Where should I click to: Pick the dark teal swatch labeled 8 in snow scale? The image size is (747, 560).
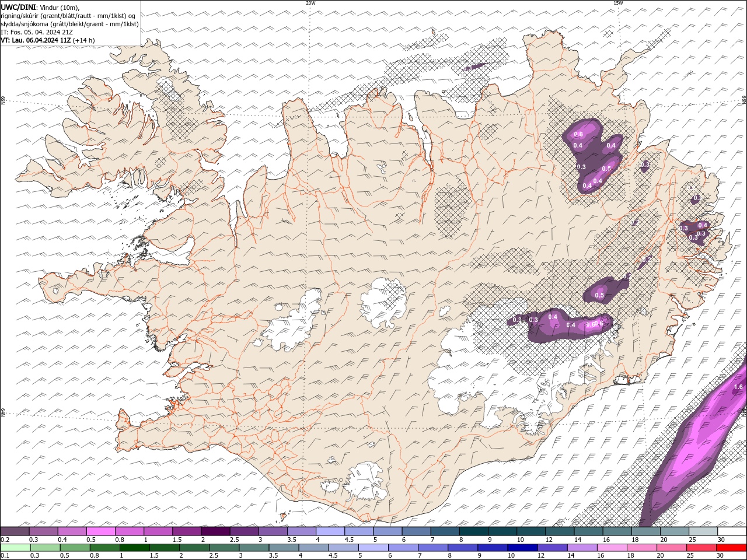pos(474,531)
